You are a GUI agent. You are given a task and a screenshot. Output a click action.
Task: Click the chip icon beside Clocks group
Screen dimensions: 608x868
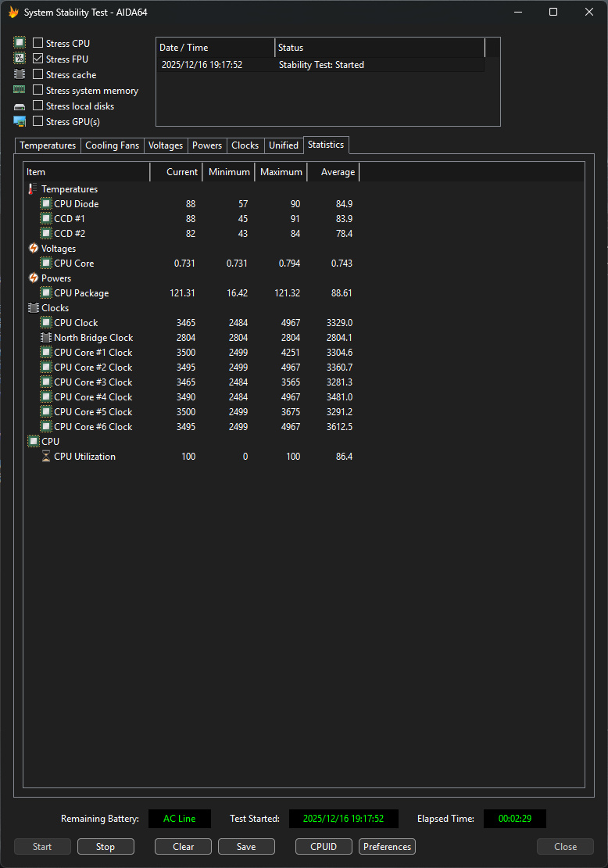tap(33, 308)
